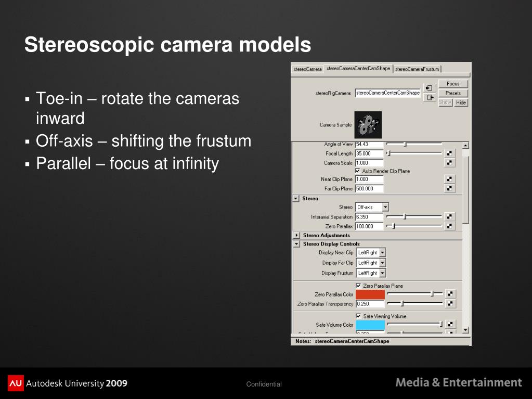This screenshot has height=399, width=532.
Task: Click the Interaxial Separation slider
Action: [414, 216]
